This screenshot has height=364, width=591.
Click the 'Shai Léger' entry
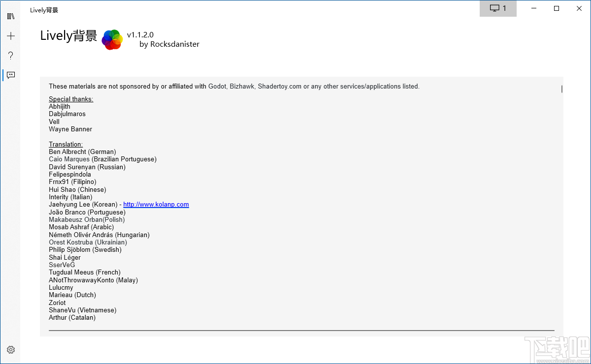[x=65, y=257]
